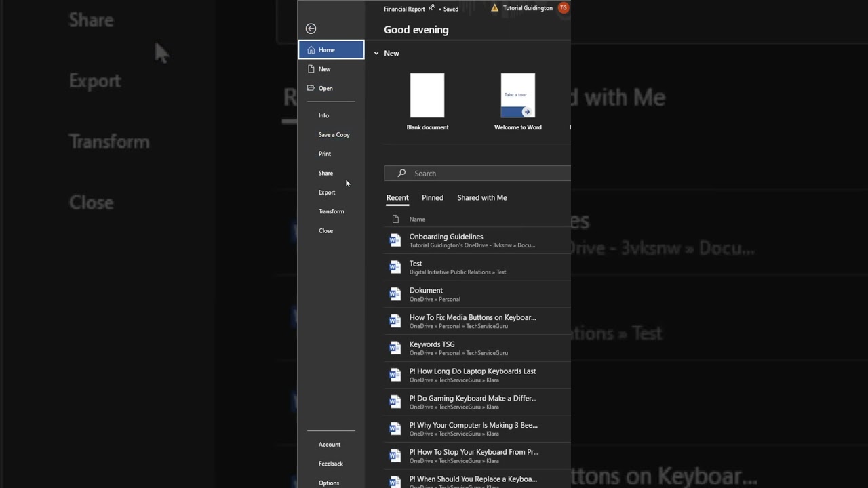Image resolution: width=868 pixels, height=488 pixels.
Task: Open P! When Should You Replace a Keyboa...
Action: tap(477, 479)
